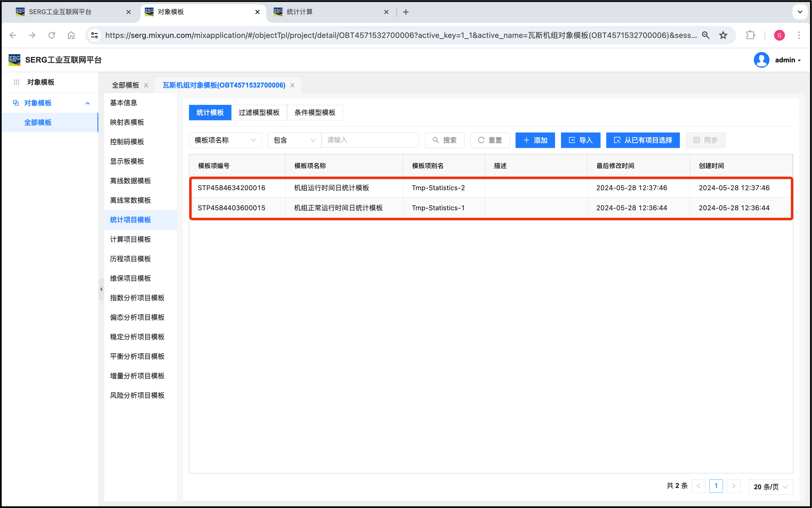
Task: Switch to the 过滤模型模板 tab
Action: [259, 112]
